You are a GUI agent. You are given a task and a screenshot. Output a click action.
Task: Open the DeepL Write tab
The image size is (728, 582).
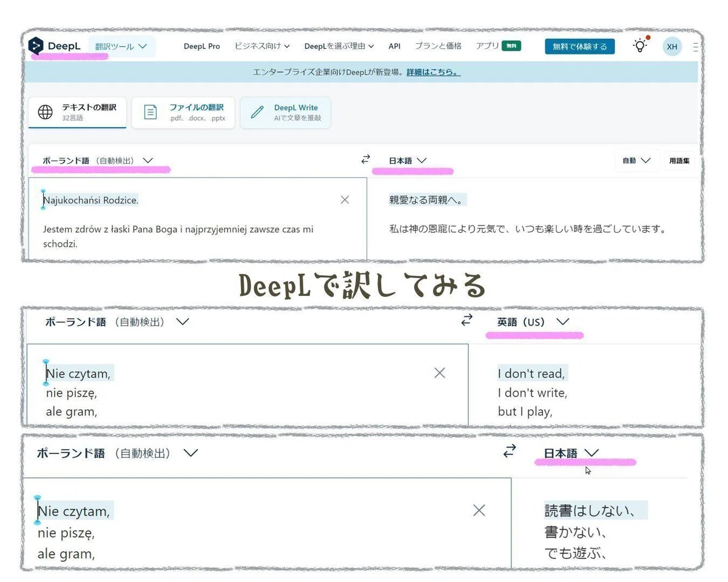285,112
